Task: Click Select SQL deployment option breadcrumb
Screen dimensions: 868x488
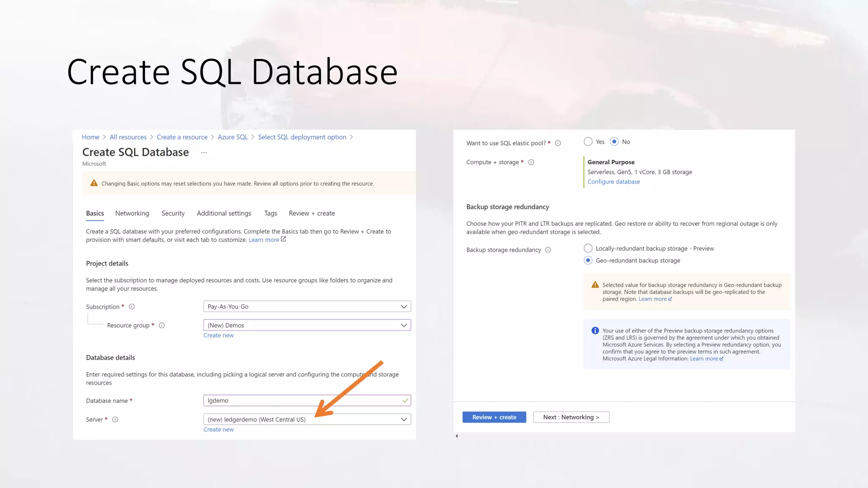Action: coord(302,137)
